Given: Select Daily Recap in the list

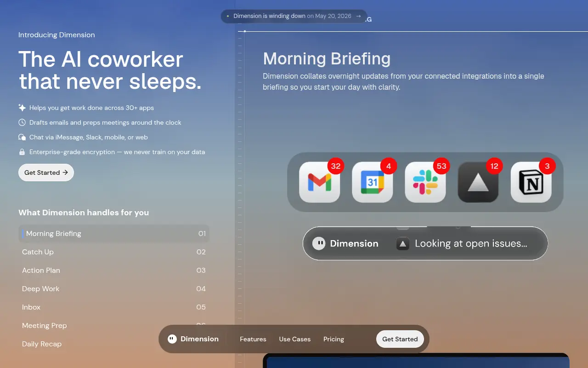Looking at the screenshot, I should pos(114,344).
